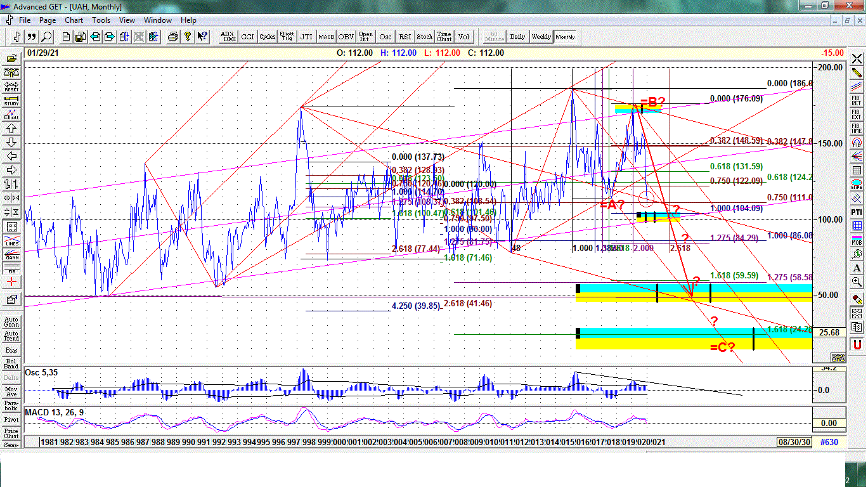Click the printer icon
The width and height of the screenshot is (868, 487).
pos(173,36)
